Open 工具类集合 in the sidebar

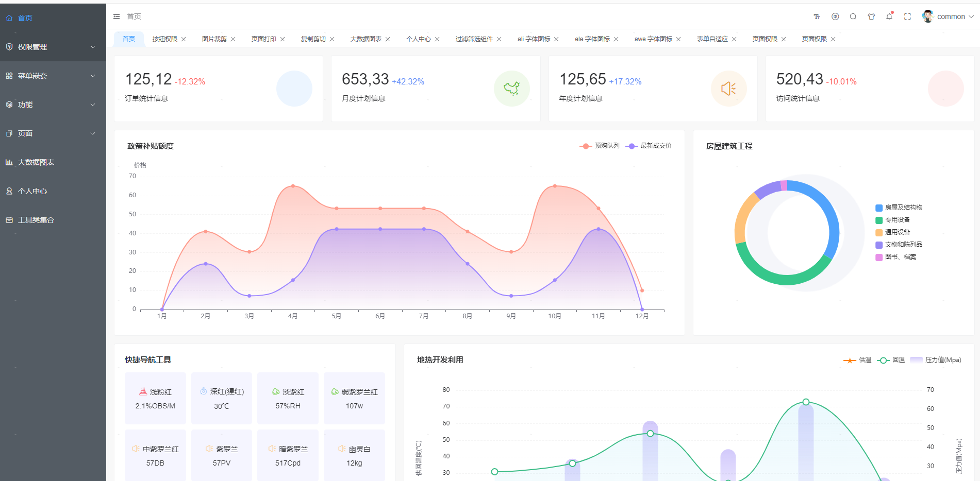(53, 220)
